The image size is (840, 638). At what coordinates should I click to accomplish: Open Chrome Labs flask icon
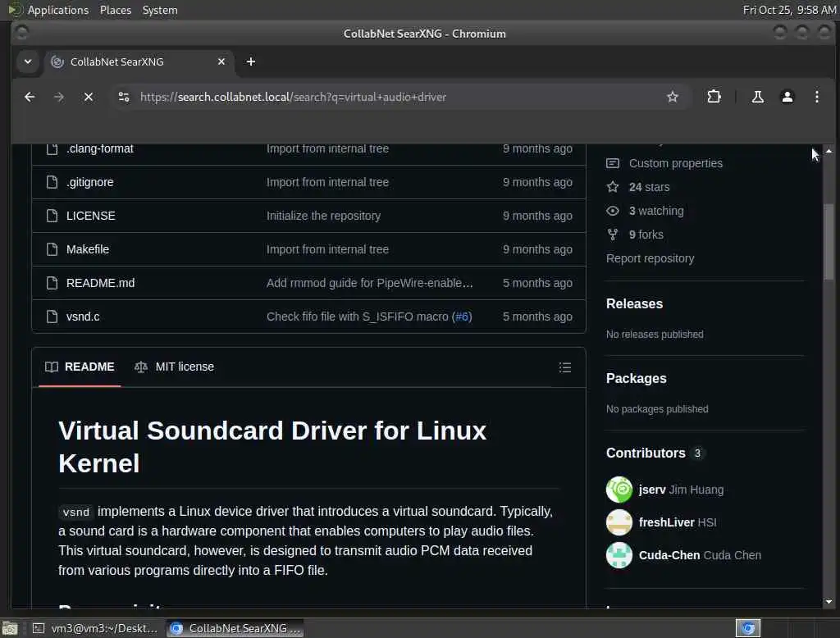pyautogui.click(x=757, y=97)
